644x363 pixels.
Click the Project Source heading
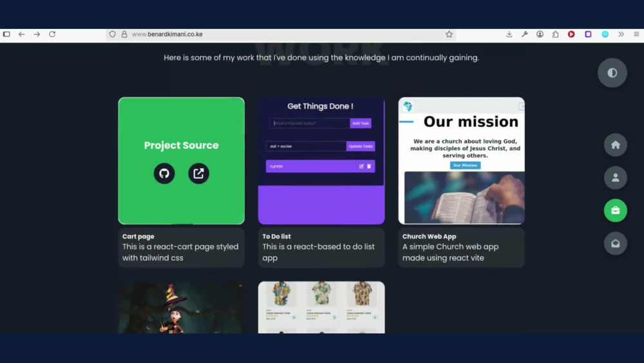click(181, 145)
